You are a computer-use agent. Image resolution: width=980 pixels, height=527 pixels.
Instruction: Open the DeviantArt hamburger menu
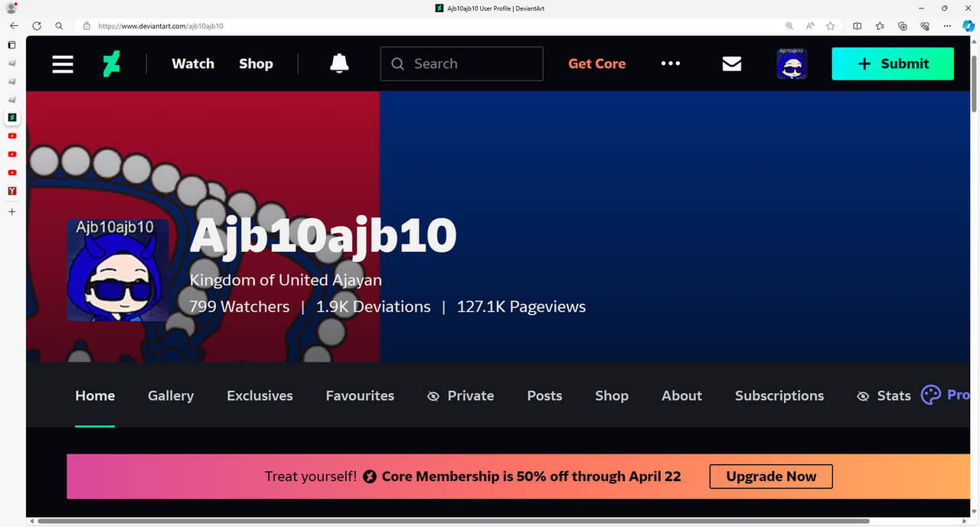click(x=63, y=64)
